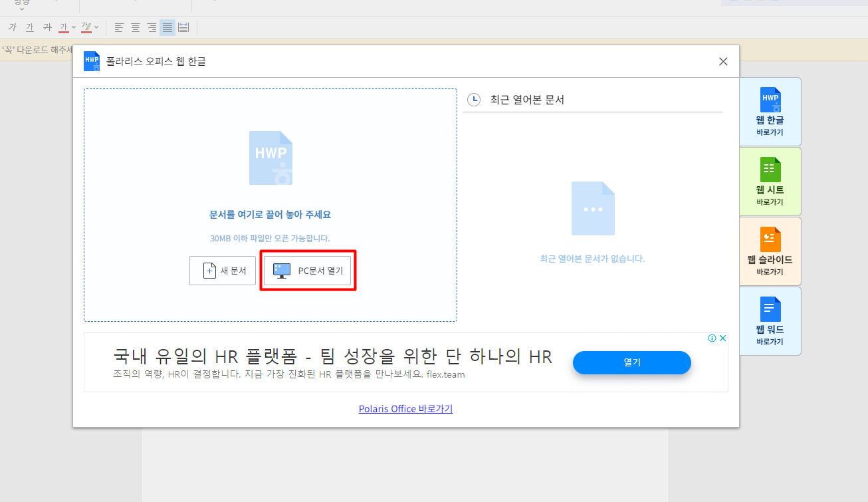Click 최근 열어본 문서가 없습니다 message

(593, 259)
